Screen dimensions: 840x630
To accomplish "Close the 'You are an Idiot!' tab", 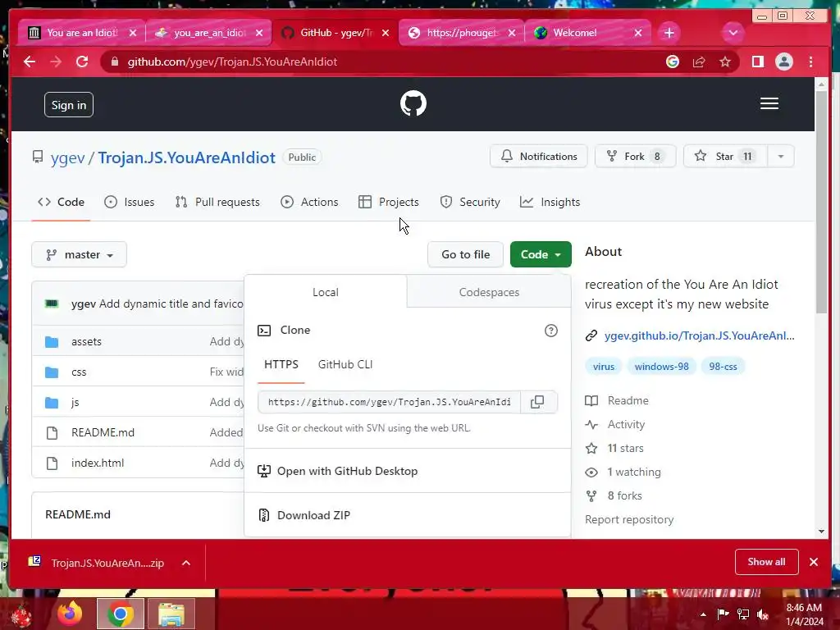I will point(133,33).
